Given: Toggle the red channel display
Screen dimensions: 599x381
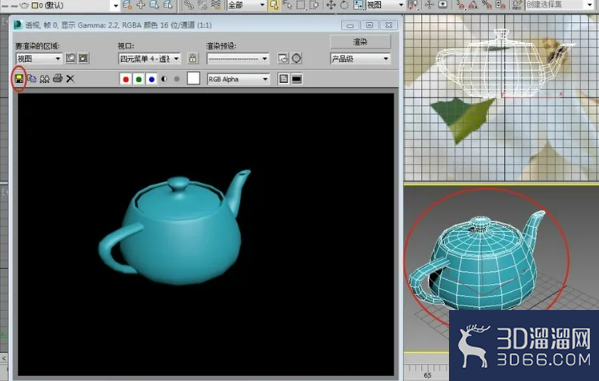Looking at the screenshot, I should (126, 79).
